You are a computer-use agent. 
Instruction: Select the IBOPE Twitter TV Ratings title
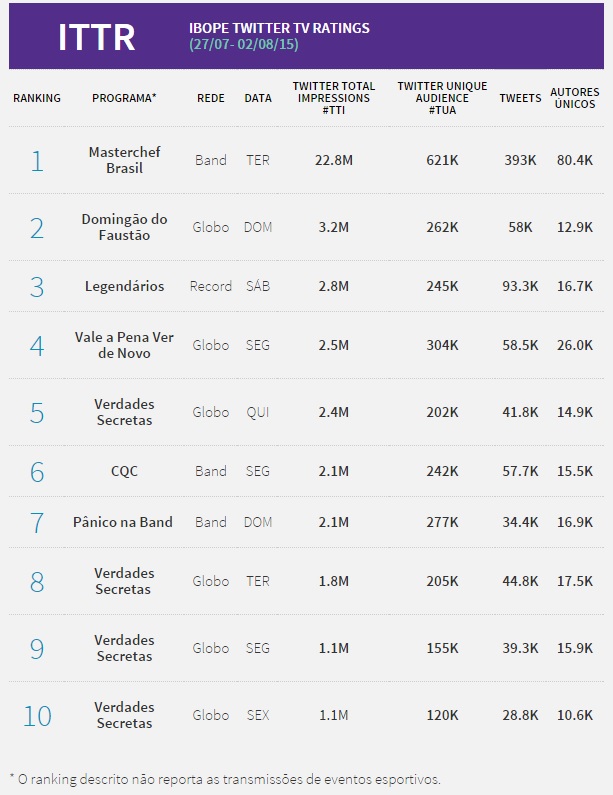click(279, 28)
